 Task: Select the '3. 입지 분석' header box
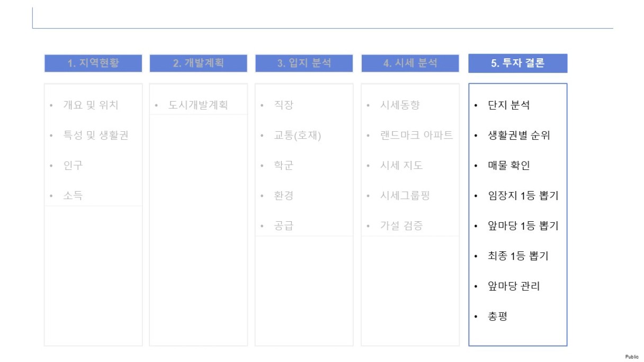point(304,63)
